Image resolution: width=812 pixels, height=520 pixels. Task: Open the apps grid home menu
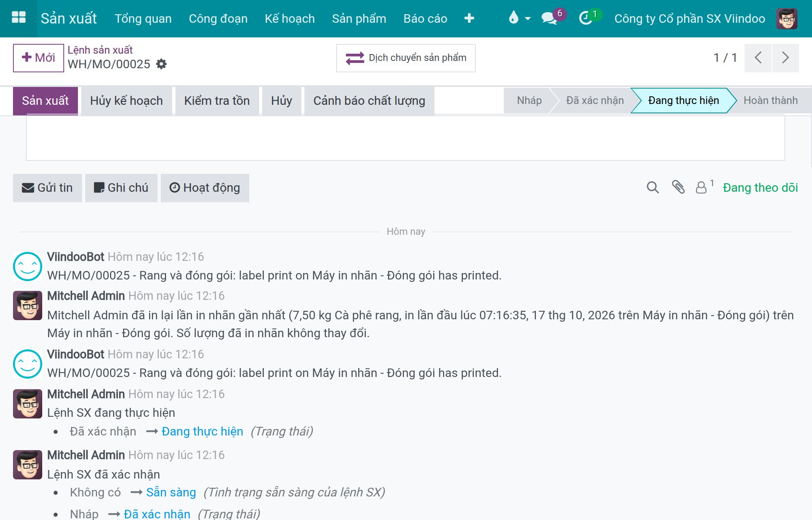click(19, 18)
